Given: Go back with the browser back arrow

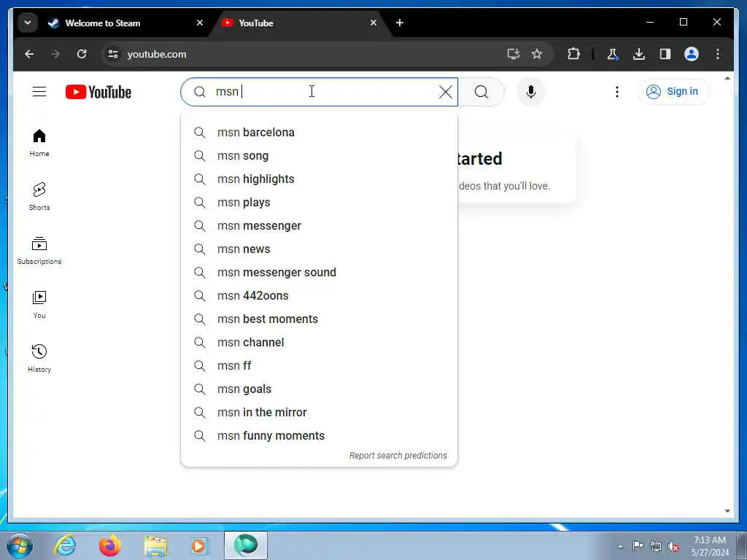Looking at the screenshot, I should tap(29, 54).
